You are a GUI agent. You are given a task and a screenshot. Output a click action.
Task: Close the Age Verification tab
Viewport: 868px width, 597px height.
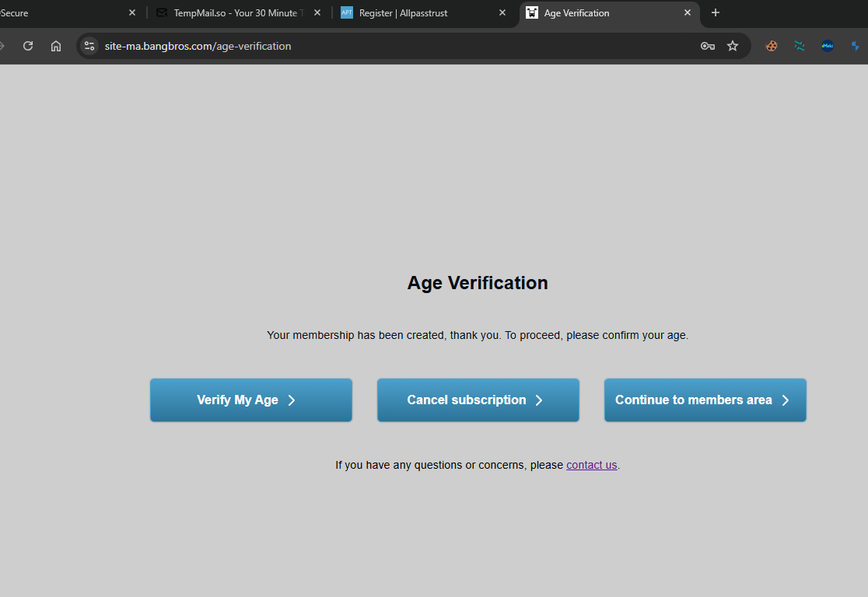pyautogui.click(x=688, y=13)
